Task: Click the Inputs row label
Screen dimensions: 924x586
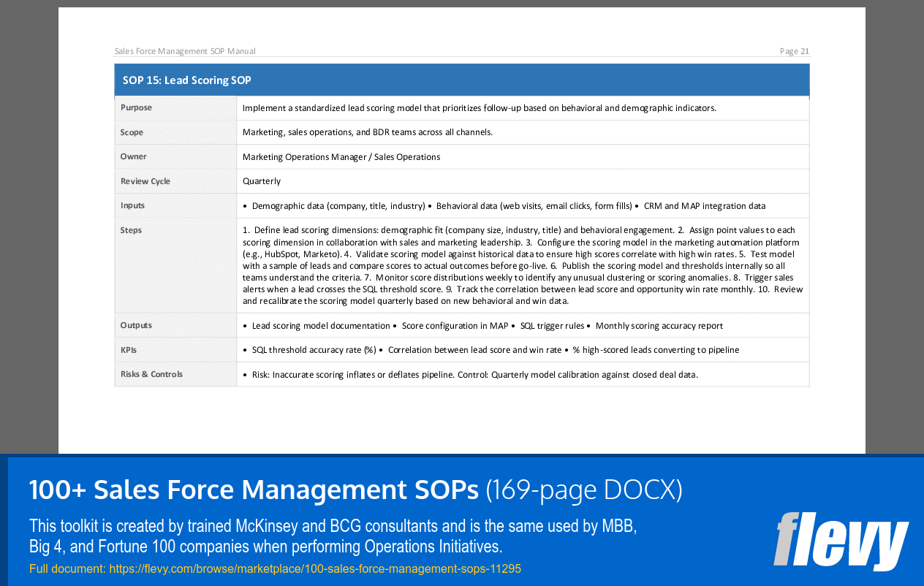Action: [x=131, y=205]
